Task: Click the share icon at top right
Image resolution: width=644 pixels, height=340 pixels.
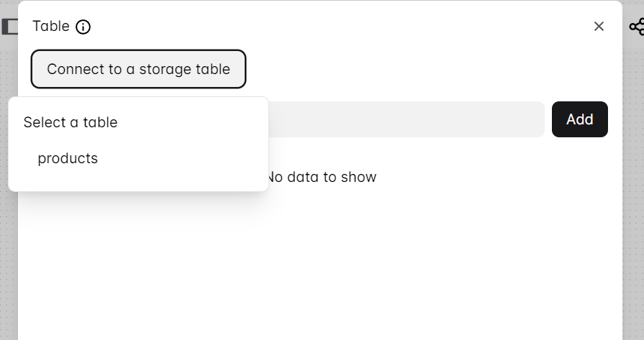Action: [637, 27]
